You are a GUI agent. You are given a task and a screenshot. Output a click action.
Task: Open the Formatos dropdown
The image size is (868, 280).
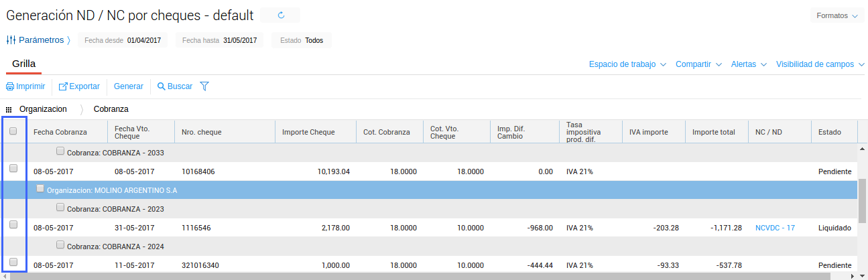836,15
